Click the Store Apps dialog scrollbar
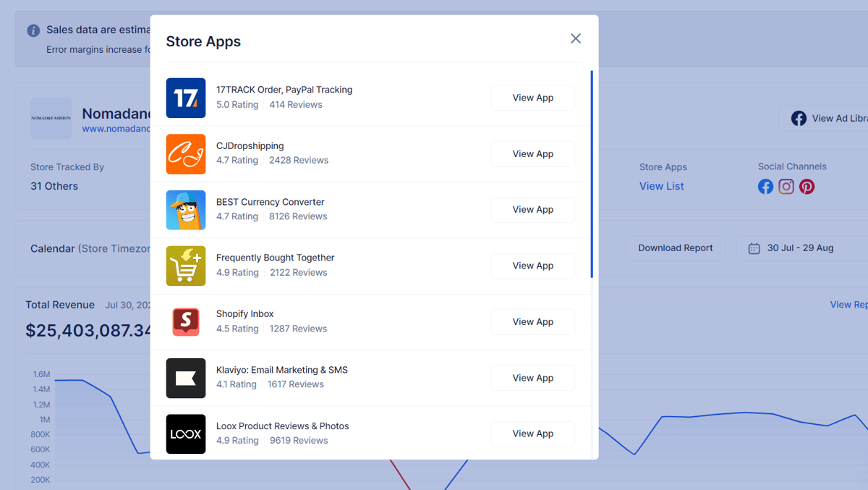Screen dimensions: 868x490 (592, 174)
